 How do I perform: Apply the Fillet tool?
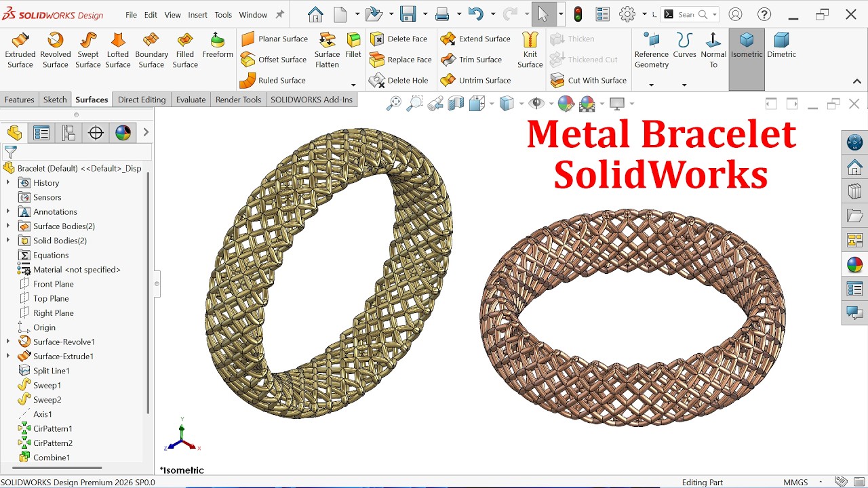click(353, 46)
